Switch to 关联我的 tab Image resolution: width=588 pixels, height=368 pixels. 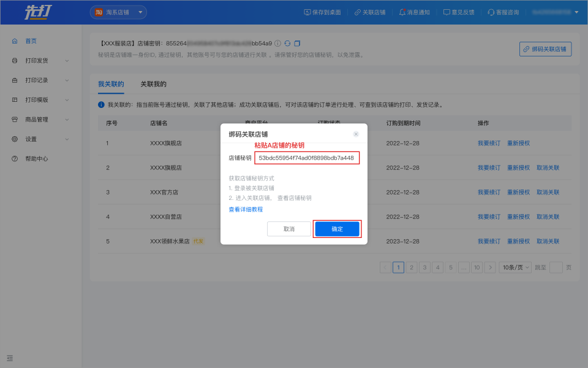click(x=153, y=84)
